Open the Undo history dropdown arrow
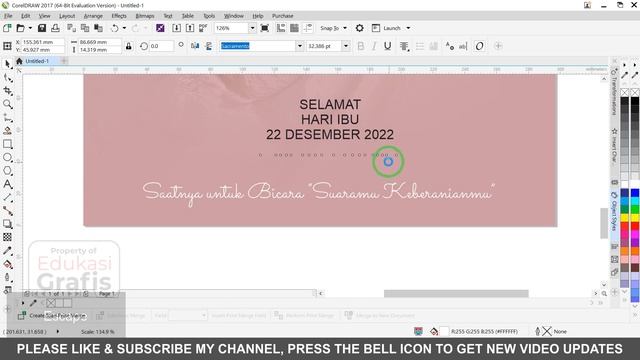The image size is (640, 360). pyautogui.click(x=124, y=28)
